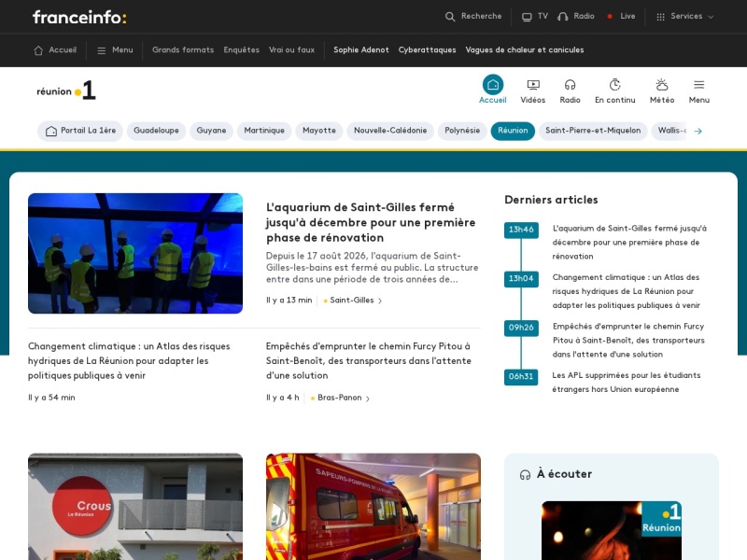Open the Cyberattaques topic
747x560 pixels.
428,50
